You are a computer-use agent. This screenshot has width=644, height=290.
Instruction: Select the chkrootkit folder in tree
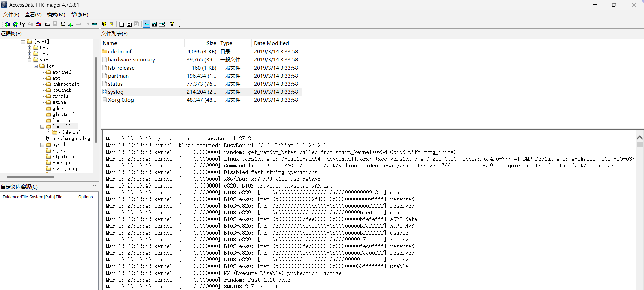(x=66, y=84)
